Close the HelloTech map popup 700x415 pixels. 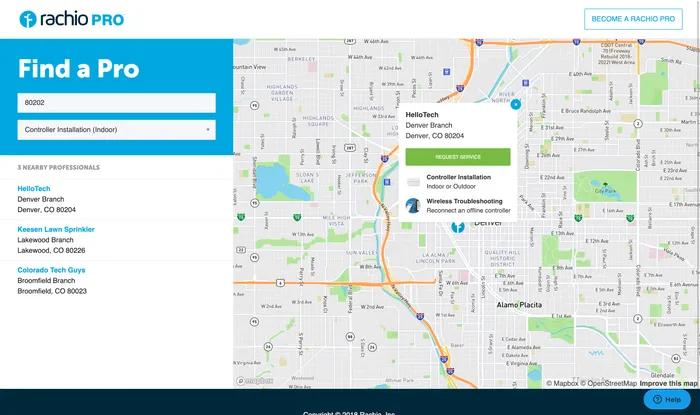(516, 104)
